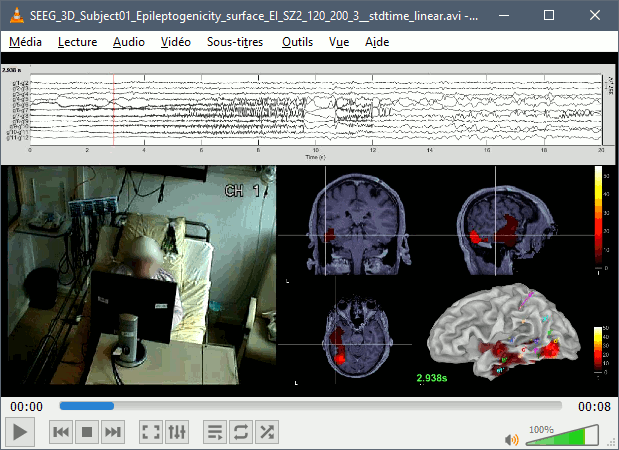Image resolution: width=619 pixels, height=450 pixels.
Task: Skip to previous media track
Action: (x=61, y=432)
